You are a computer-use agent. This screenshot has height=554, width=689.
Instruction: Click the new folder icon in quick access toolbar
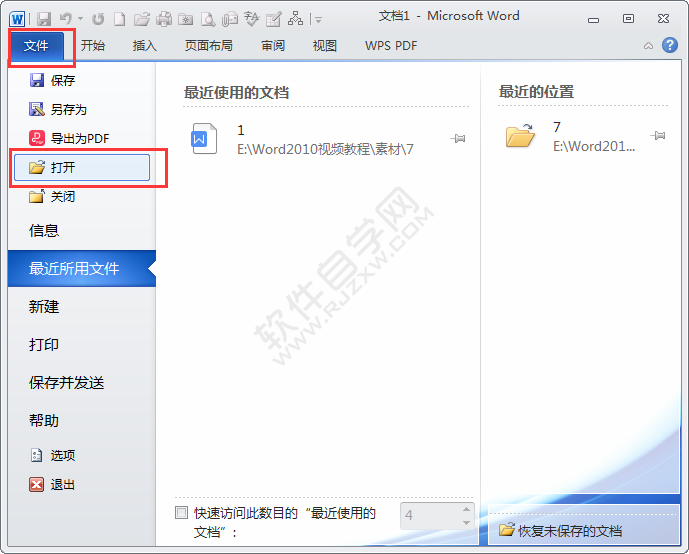pos(186,19)
